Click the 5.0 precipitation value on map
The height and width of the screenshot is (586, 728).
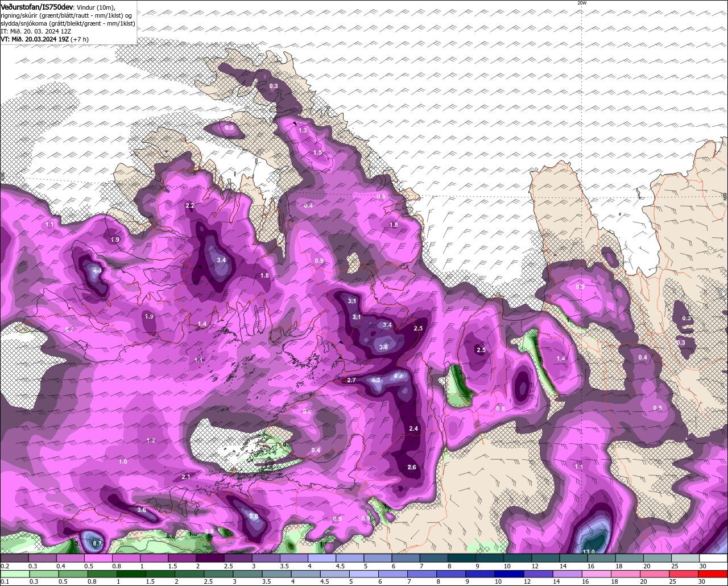coord(254,517)
